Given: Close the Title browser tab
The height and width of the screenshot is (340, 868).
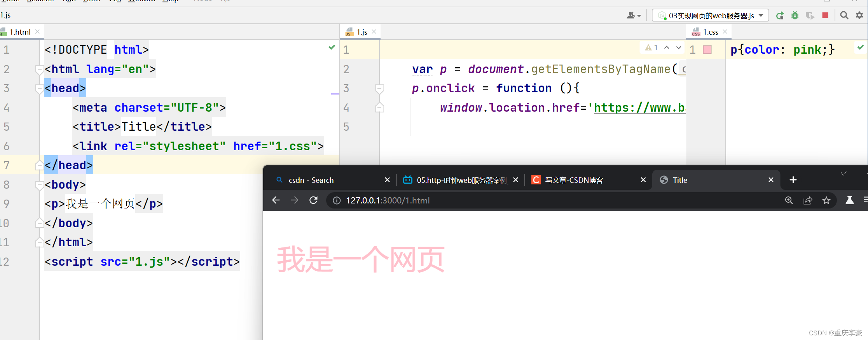Looking at the screenshot, I should (x=771, y=180).
